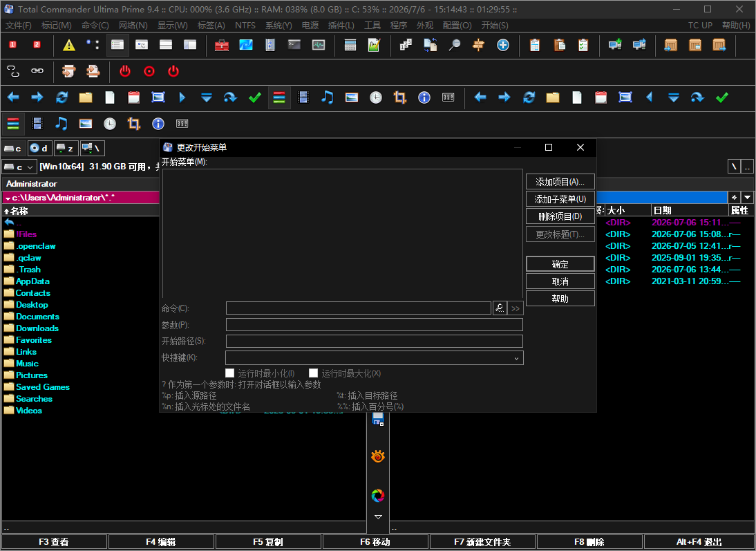756x551 pixels.
Task: Open the 插件(L) menu
Action: 341,25
